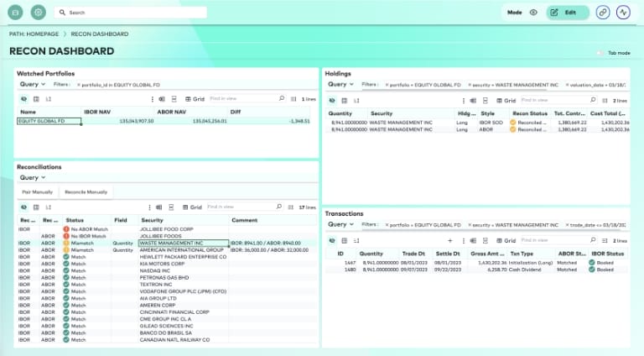Screen dimensions: 644x356
Task: Click the activity pulse icon in top bar
Action: point(623,13)
